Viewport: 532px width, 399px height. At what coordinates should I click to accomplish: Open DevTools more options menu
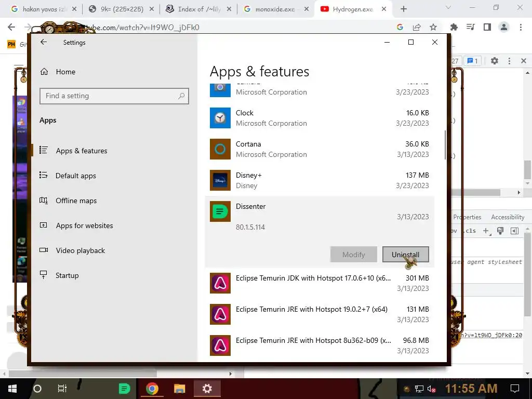pyautogui.click(x=509, y=61)
